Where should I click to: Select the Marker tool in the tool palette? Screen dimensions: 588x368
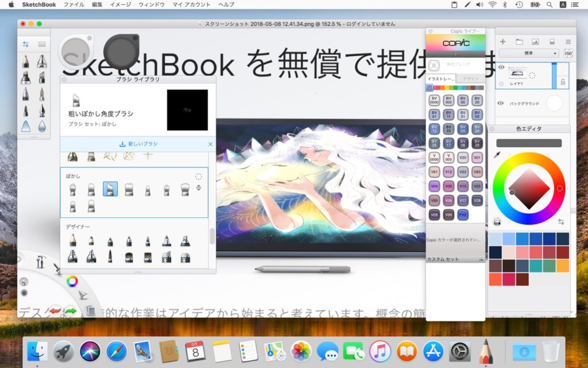[x=25, y=79]
